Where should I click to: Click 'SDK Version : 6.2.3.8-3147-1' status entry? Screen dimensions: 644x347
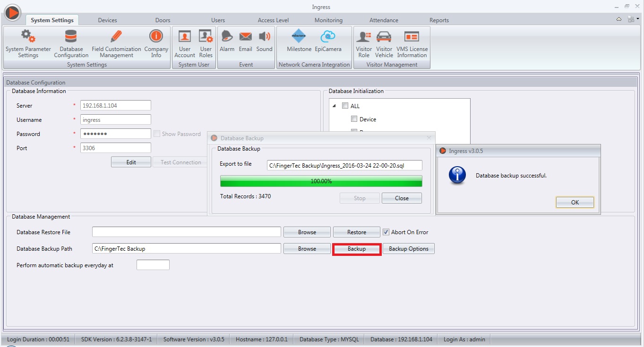116,339
